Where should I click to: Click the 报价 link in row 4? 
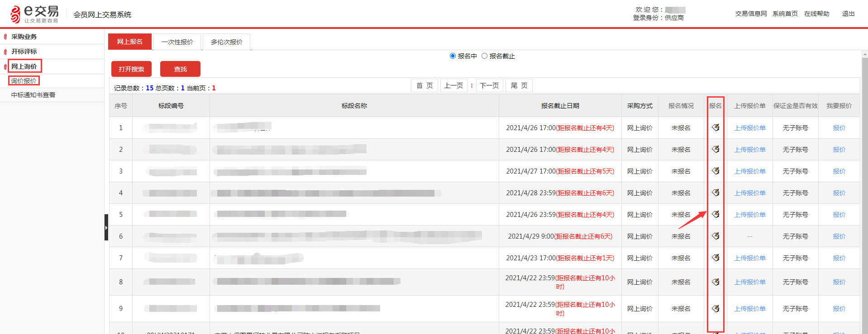[x=839, y=193]
